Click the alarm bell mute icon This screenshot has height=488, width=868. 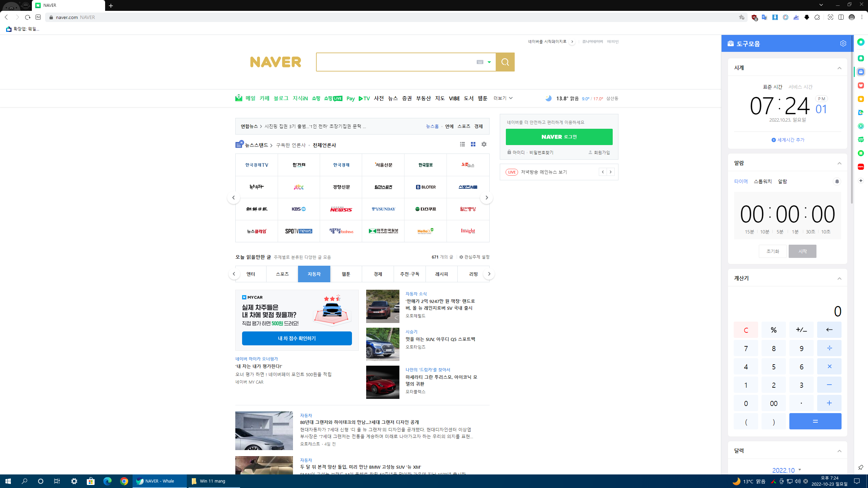point(837,182)
